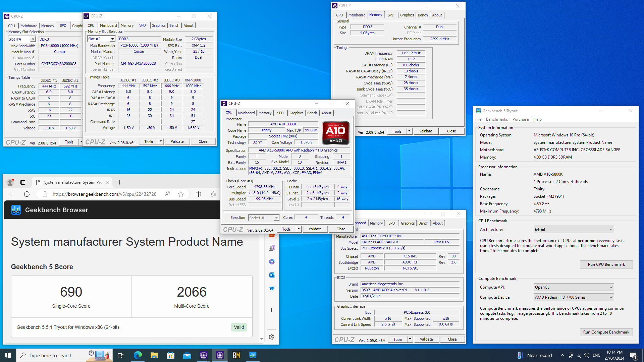Image resolution: width=644 pixels, height=362 pixels.
Task: Open Geekbench File menu
Action: pyautogui.click(x=478, y=119)
